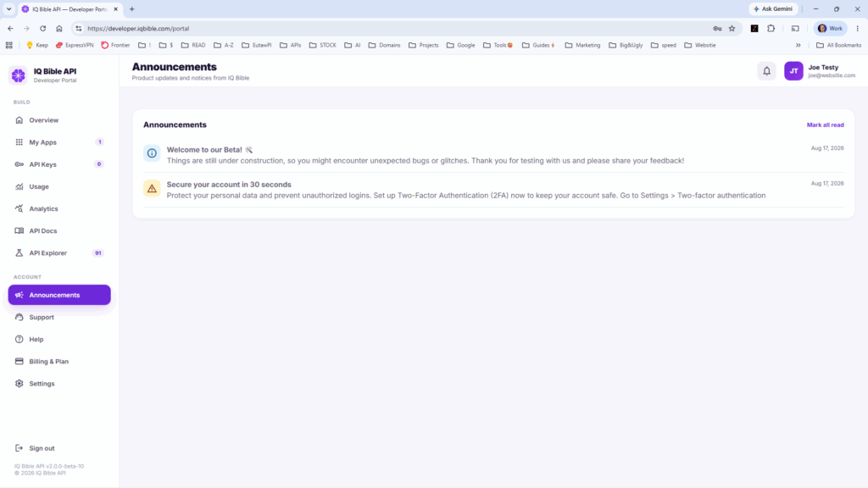Click the notifications bell icon
Image resolution: width=868 pixels, height=488 pixels.
(766, 71)
